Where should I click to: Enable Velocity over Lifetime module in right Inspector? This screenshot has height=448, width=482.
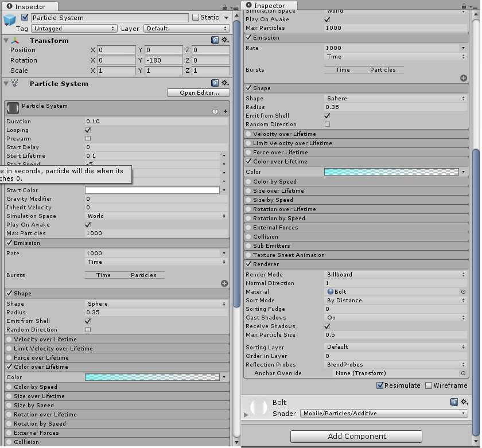pyautogui.click(x=248, y=134)
